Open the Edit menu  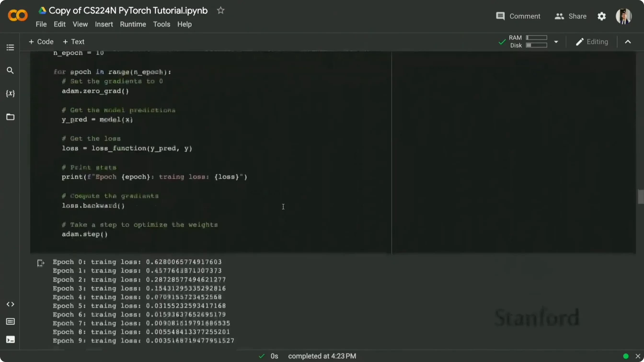tap(59, 24)
